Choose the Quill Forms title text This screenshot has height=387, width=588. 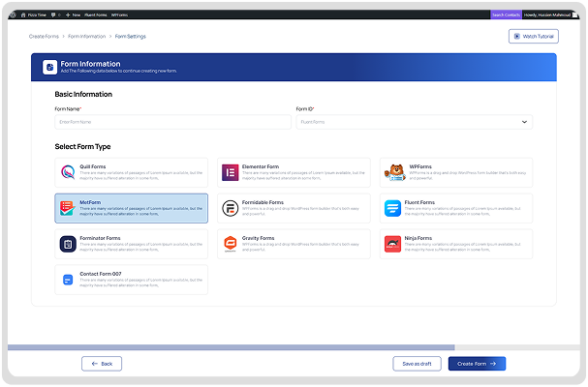click(x=93, y=166)
